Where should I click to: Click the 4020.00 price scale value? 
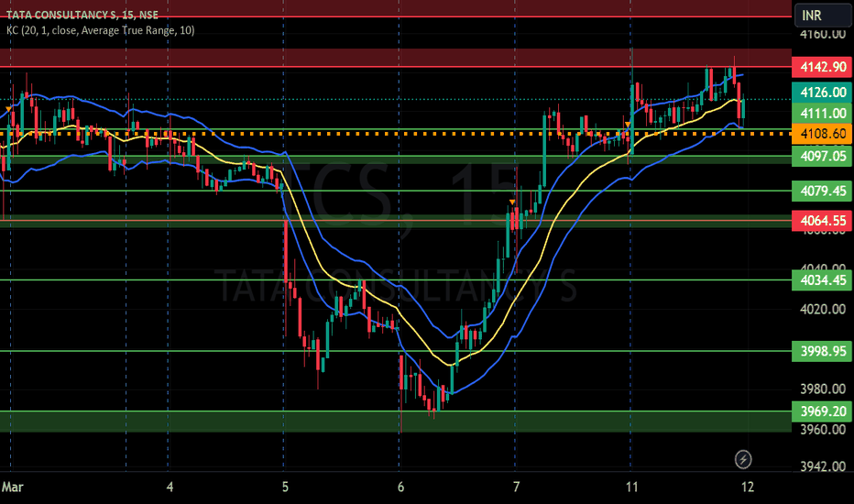pyautogui.click(x=823, y=310)
